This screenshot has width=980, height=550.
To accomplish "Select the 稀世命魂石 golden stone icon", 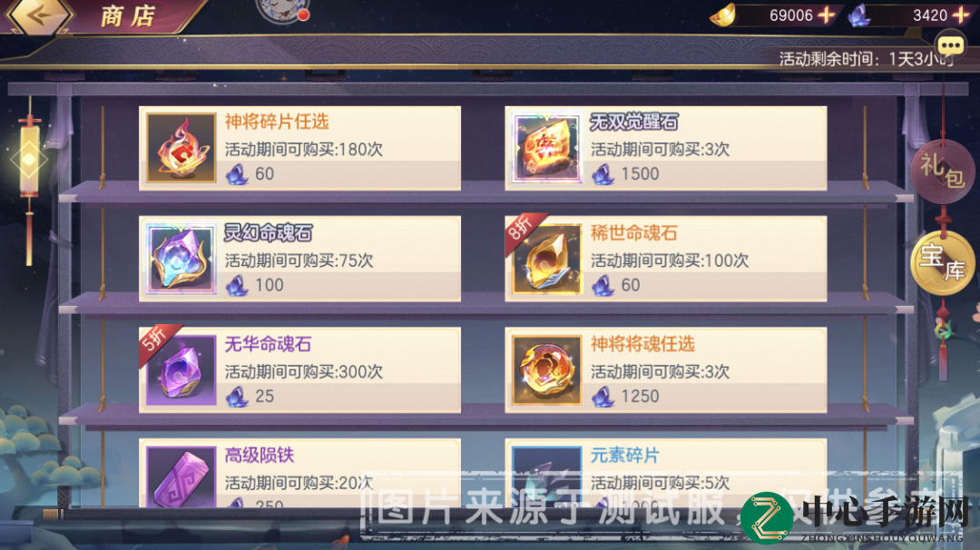I will click(547, 260).
